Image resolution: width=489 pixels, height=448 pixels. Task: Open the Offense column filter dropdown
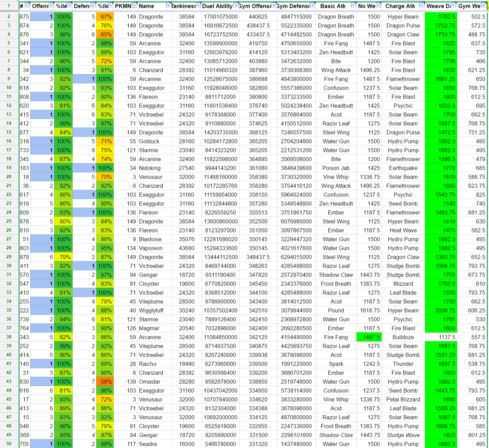[51, 5]
